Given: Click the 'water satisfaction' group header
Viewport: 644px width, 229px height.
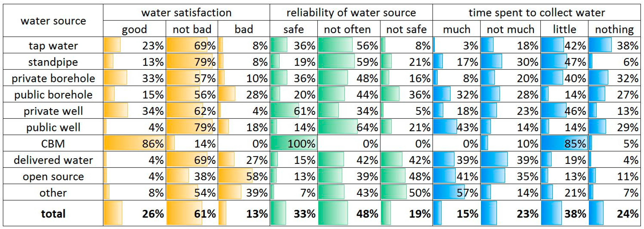Looking at the screenshot, I should coord(186,12).
